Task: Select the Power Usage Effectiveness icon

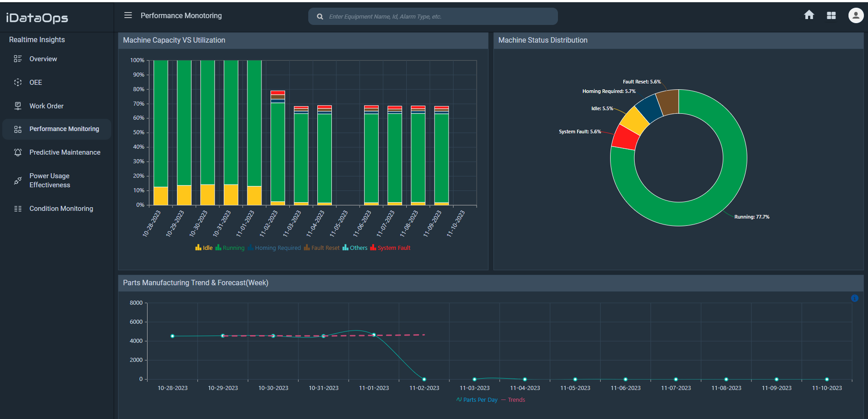Action: pyautogui.click(x=18, y=180)
